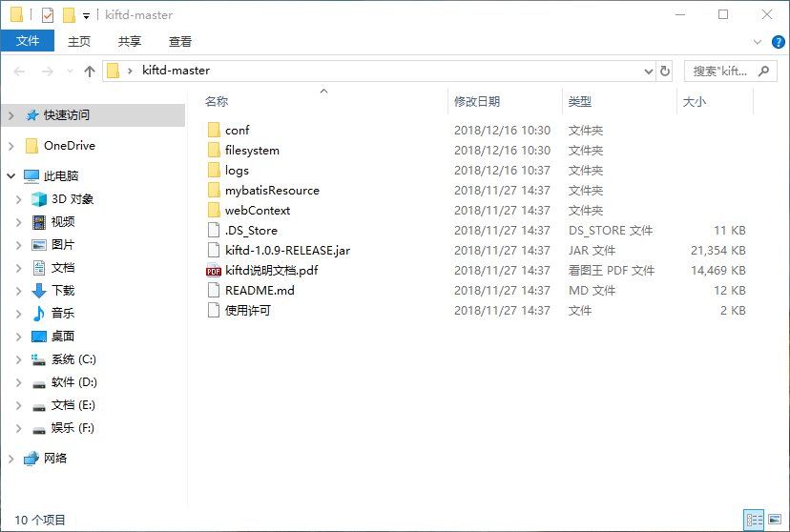Click kiftd-master in the address breadcrumb
790x532 pixels.
pos(176,71)
